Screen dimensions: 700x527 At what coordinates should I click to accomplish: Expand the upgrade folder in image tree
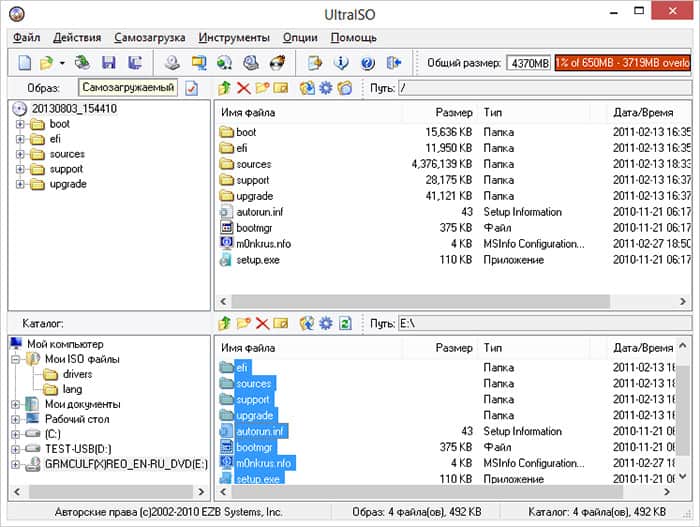[20, 184]
